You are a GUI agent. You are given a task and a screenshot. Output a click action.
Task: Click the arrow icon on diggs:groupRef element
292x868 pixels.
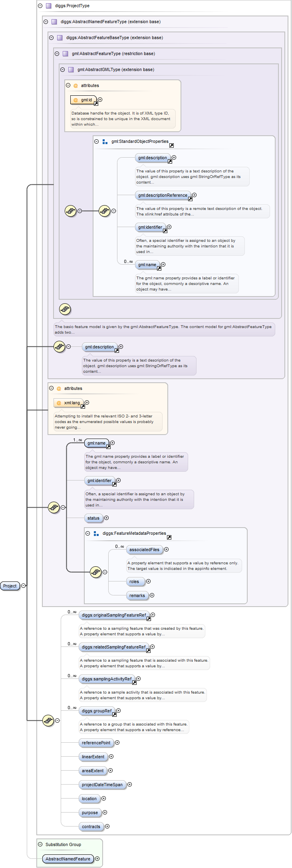coord(114,715)
